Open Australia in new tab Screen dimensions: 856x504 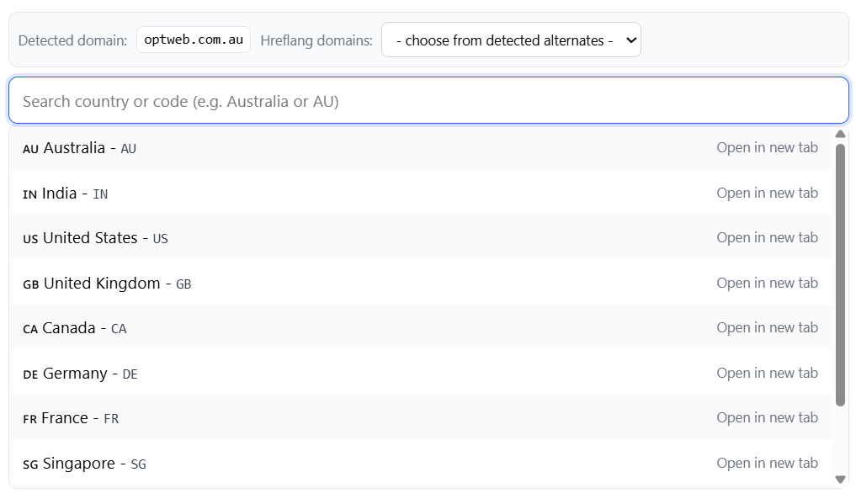(x=767, y=147)
